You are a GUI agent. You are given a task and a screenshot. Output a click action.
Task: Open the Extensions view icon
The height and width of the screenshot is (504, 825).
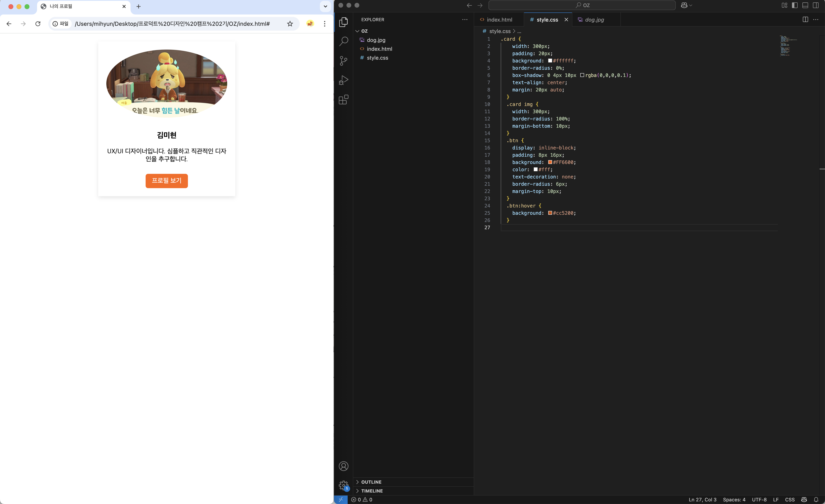[x=344, y=100]
